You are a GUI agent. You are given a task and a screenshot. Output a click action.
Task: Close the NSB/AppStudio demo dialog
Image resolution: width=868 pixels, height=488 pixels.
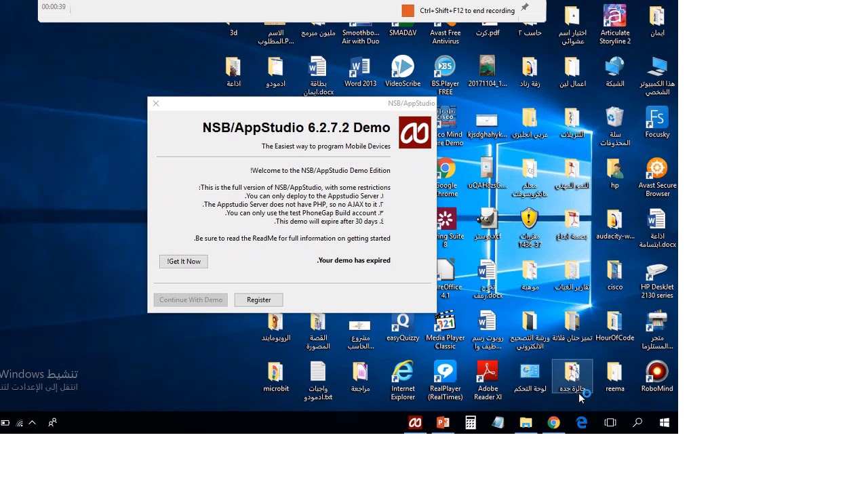tap(156, 104)
